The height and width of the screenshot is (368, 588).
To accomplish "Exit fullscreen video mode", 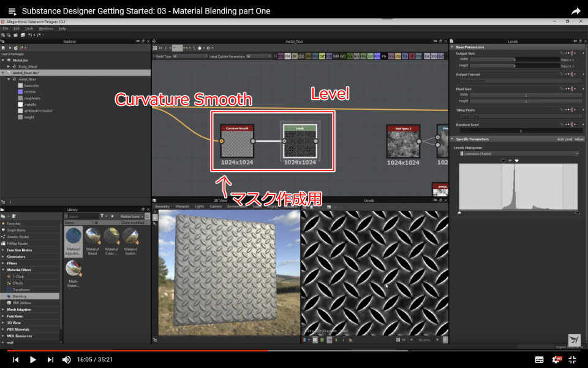I will click(572, 360).
